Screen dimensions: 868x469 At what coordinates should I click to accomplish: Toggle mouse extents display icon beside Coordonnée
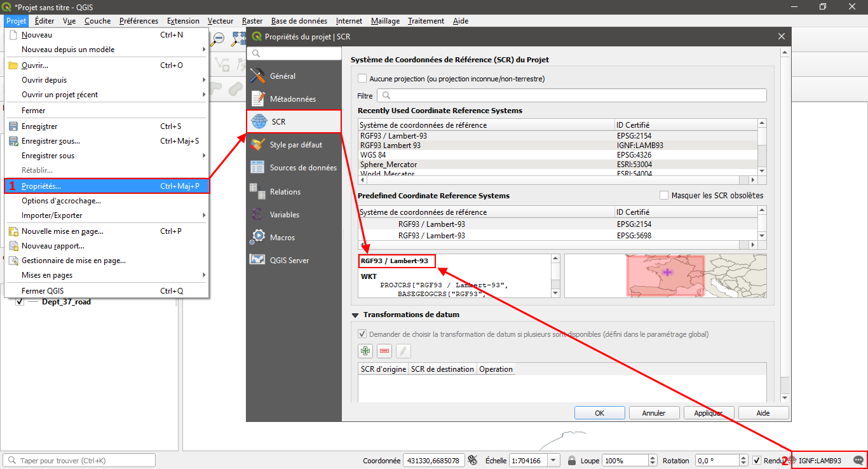(473, 460)
